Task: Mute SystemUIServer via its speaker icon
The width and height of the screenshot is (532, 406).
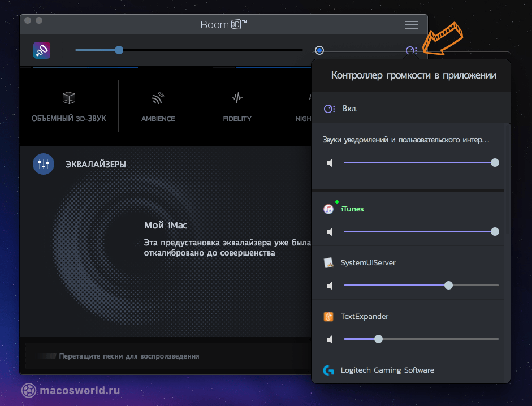Action: (x=330, y=286)
